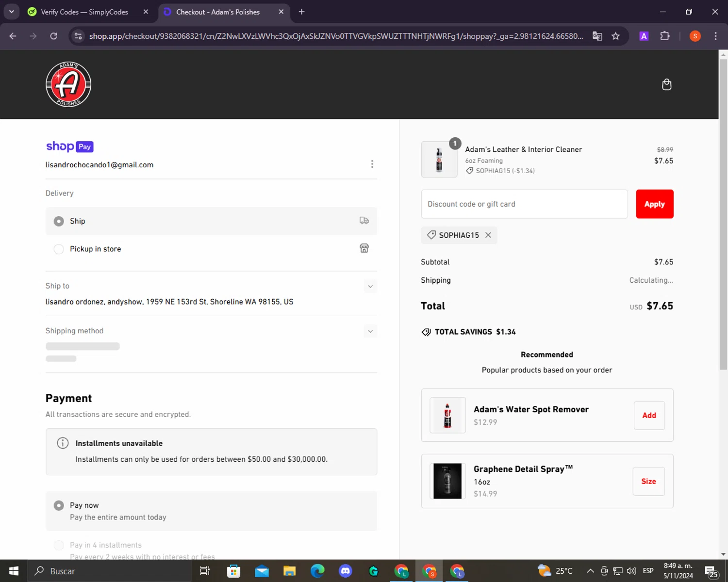Image resolution: width=728 pixels, height=582 pixels.
Task: Open the Chrome profile avatar
Action: point(695,36)
